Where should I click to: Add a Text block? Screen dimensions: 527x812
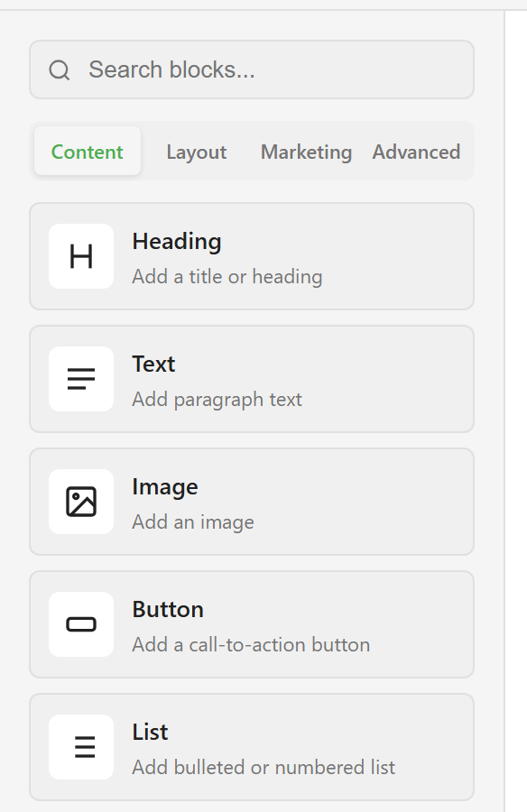point(252,379)
